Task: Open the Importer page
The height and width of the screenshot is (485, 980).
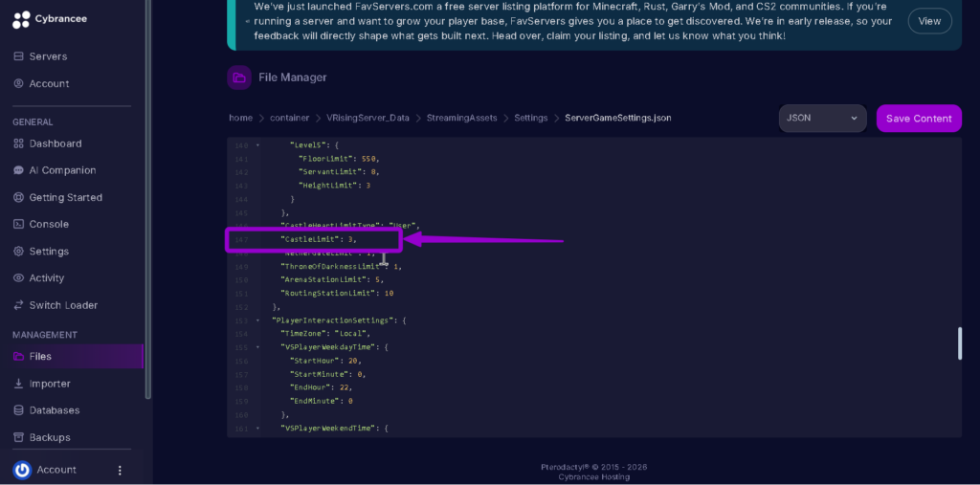Action: (50, 384)
